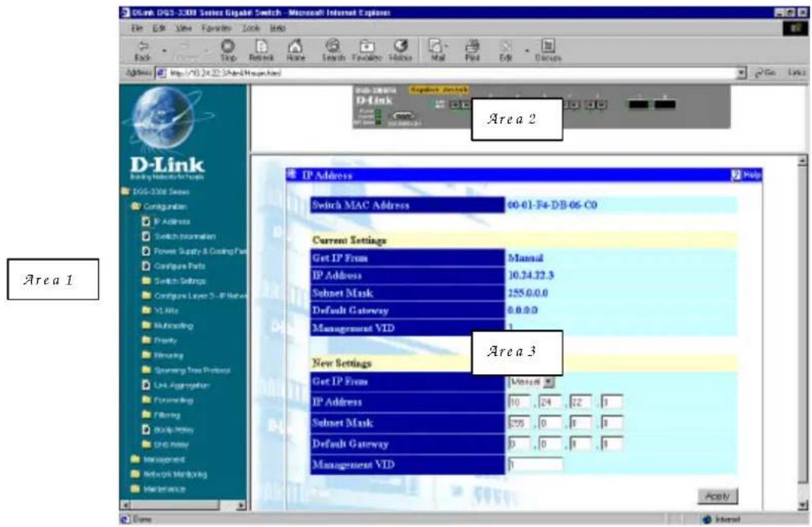Expand Configure Layer 3 - IP Network folder
Image resolution: width=812 pixels, height=527 pixels.
click(x=195, y=296)
